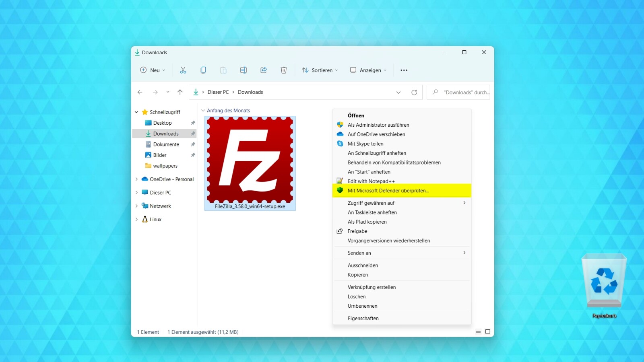Select Downloads in navigation pane
644x362 pixels.
tap(164, 134)
